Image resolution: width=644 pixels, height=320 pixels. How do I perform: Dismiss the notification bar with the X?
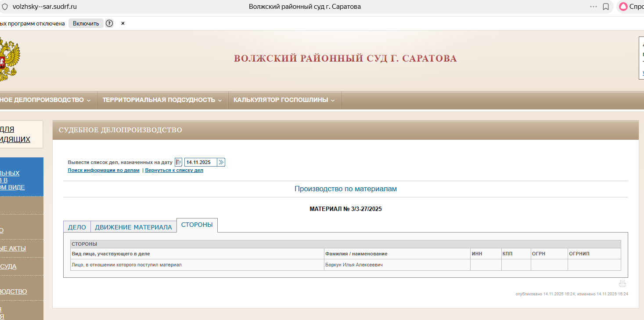(x=123, y=23)
